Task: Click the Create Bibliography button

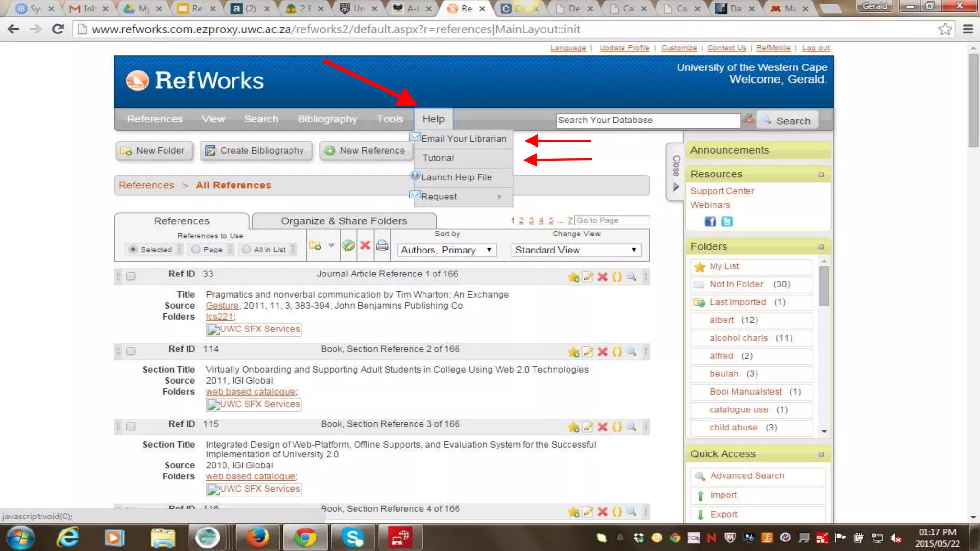Action: pyautogui.click(x=256, y=151)
